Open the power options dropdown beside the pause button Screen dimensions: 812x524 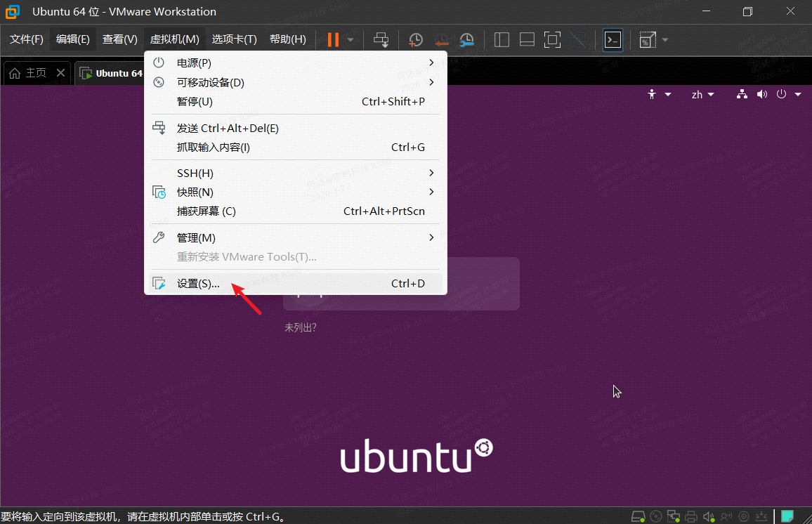pos(351,40)
